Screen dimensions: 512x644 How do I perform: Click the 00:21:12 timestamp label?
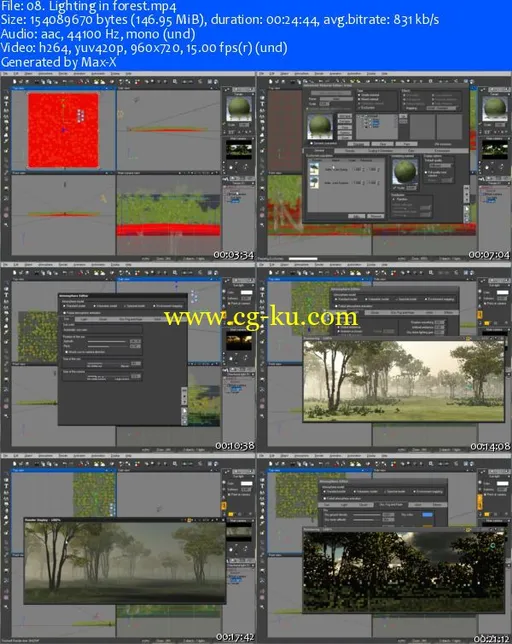coord(492,639)
